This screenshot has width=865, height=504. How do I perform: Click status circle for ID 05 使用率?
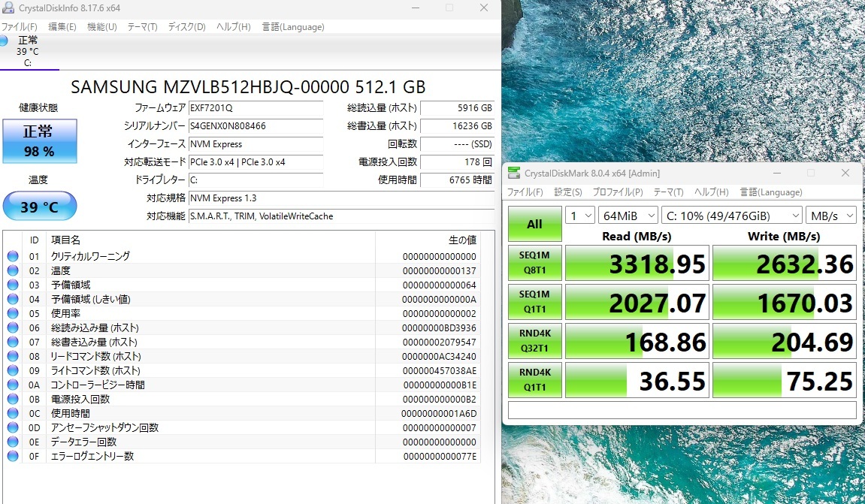point(13,313)
